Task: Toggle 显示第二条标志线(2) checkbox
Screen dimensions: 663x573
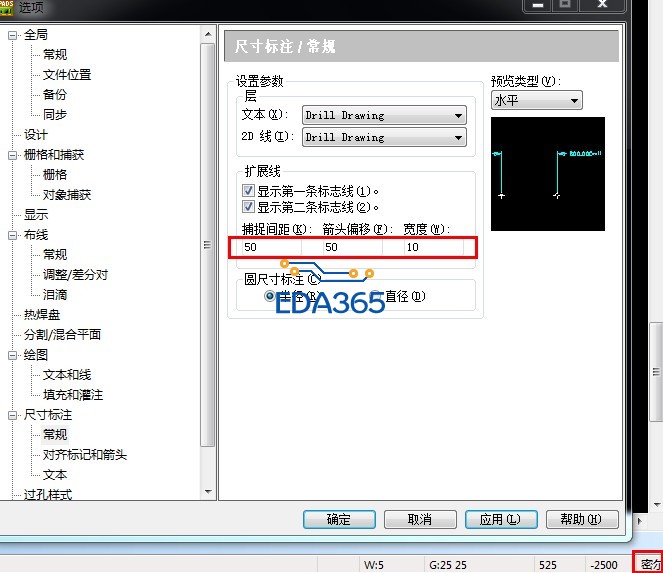Action: pos(248,207)
